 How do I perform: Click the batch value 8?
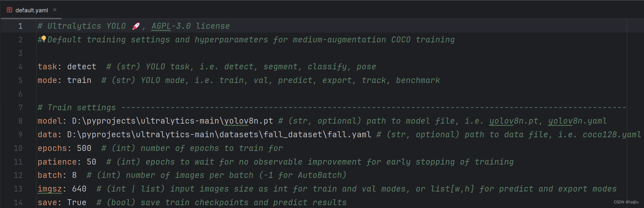tap(74, 175)
